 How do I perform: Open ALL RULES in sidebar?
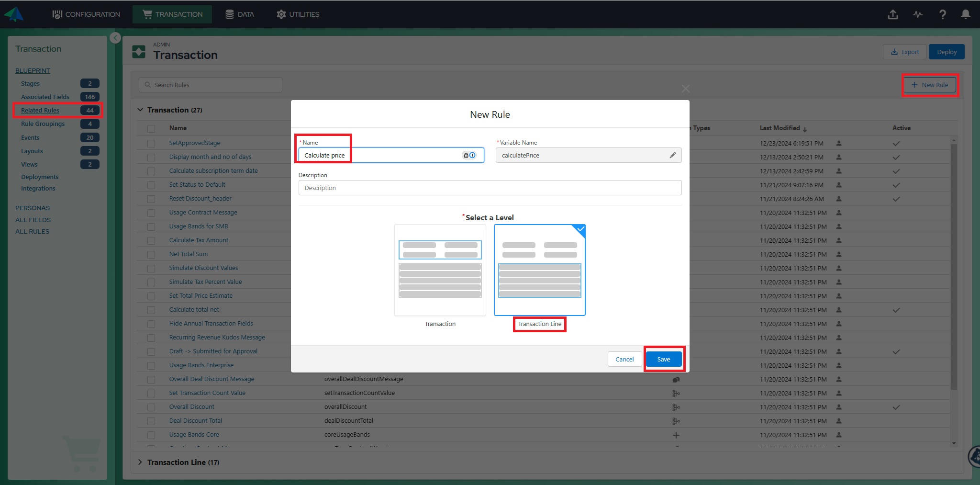32,231
